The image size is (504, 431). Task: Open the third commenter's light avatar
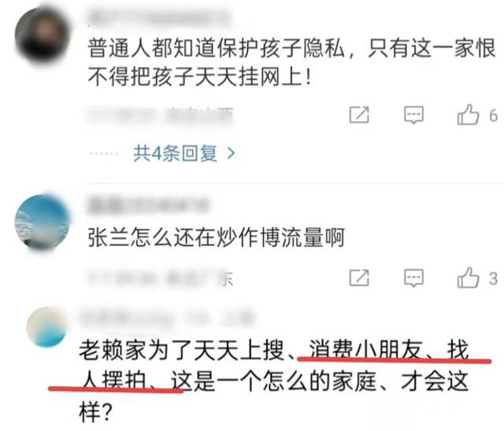[x=46, y=327]
